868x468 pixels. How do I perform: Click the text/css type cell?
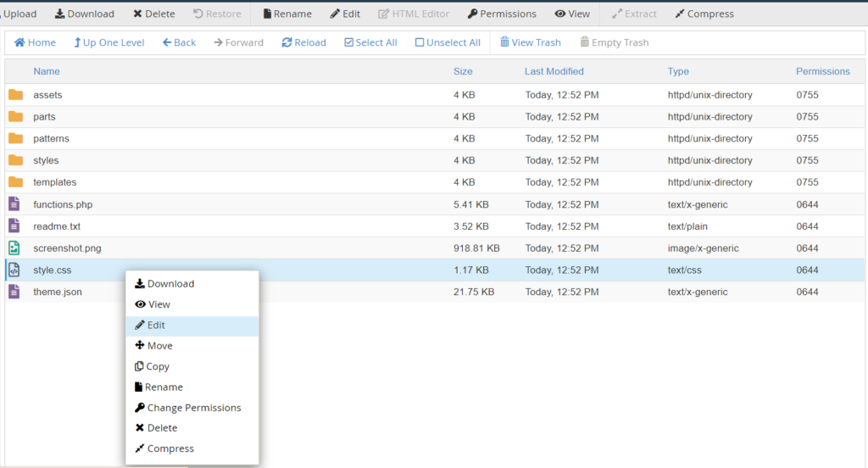(684, 270)
